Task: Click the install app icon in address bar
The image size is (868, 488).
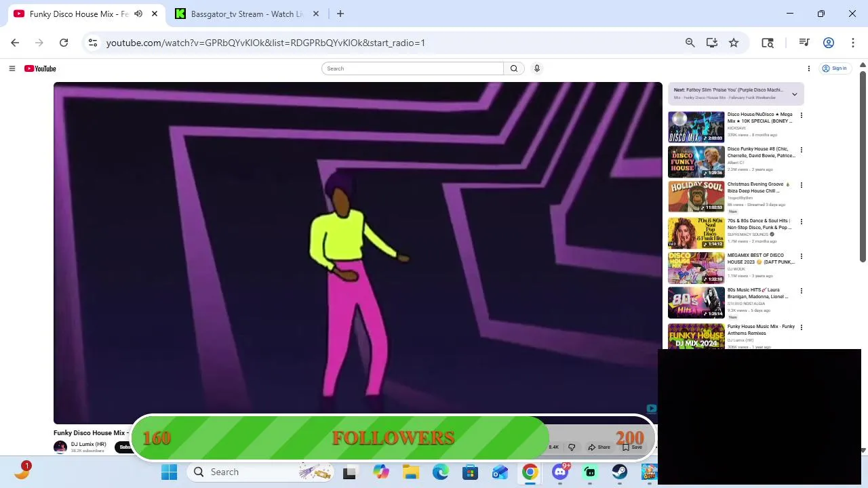Action: point(711,43)
